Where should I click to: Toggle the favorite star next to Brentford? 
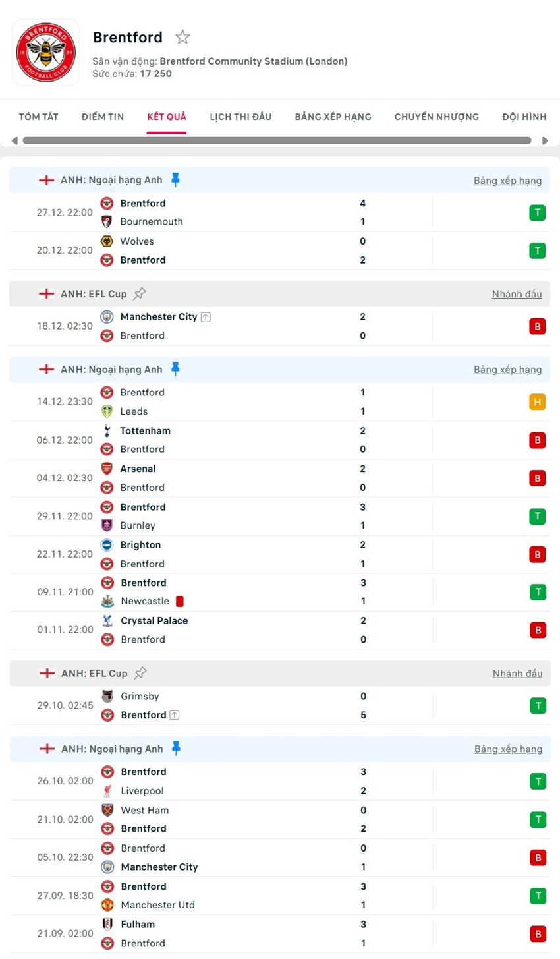pos(182,37)
